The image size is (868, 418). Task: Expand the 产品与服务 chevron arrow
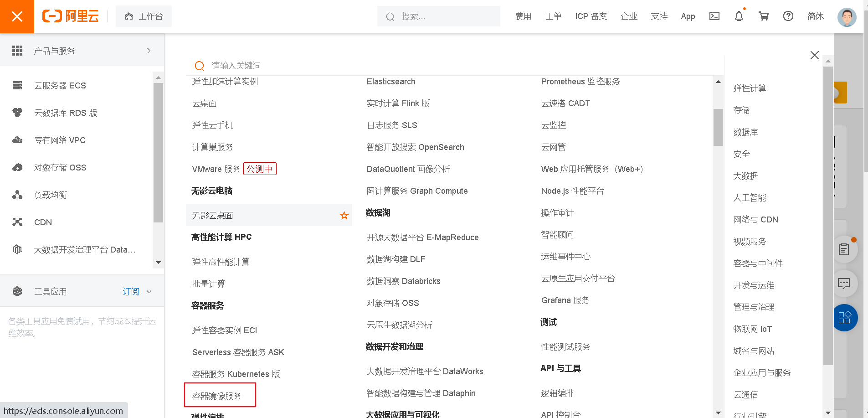click(149, 51)
